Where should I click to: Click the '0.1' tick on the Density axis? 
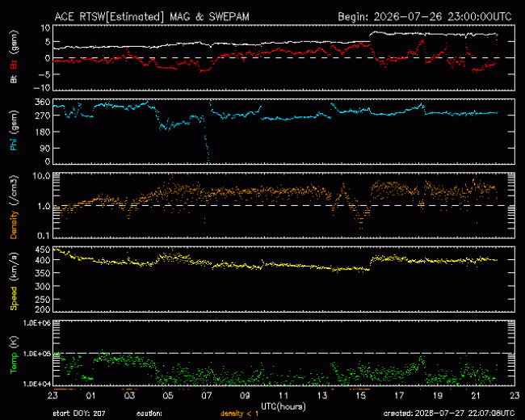[44, 236]
